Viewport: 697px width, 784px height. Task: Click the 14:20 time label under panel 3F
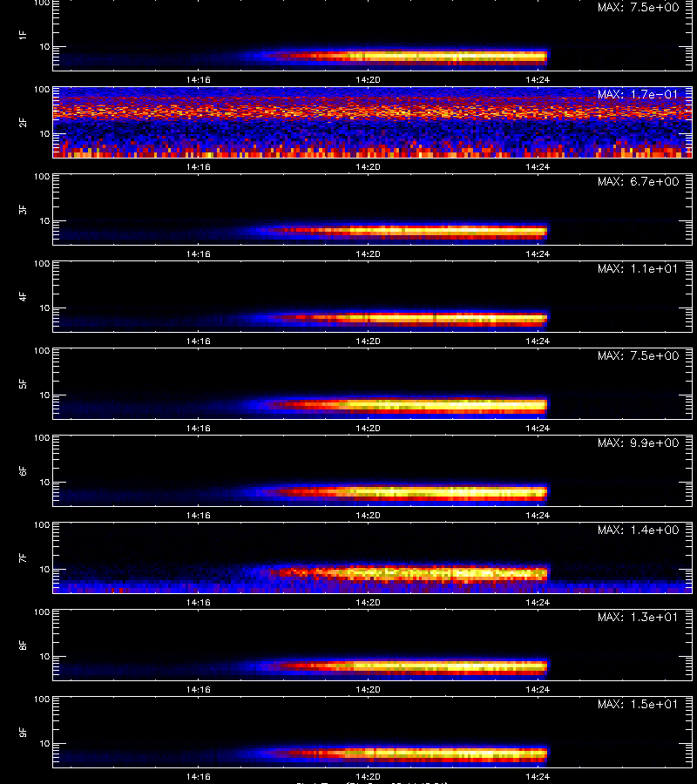pyautogui.click(x=368, y=254)
